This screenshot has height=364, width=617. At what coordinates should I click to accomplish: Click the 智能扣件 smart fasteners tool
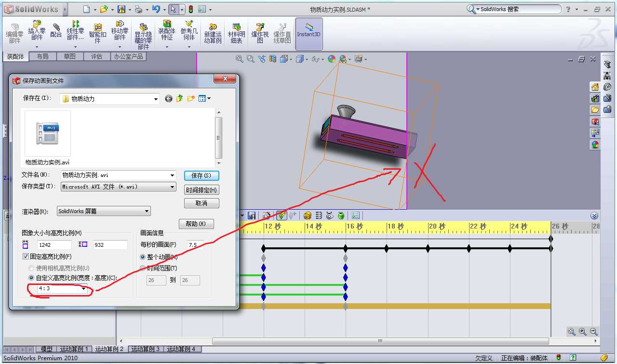tap(98, 33)
